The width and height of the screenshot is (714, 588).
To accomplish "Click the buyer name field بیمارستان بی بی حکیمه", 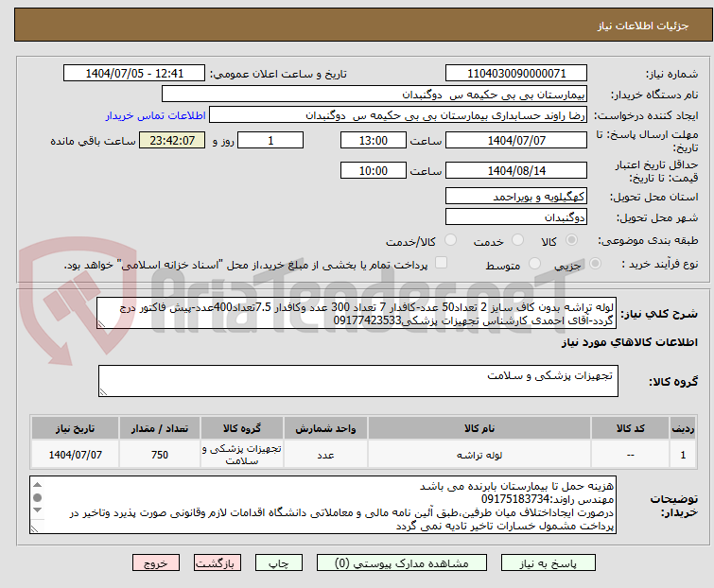I will tap(374, 95).
